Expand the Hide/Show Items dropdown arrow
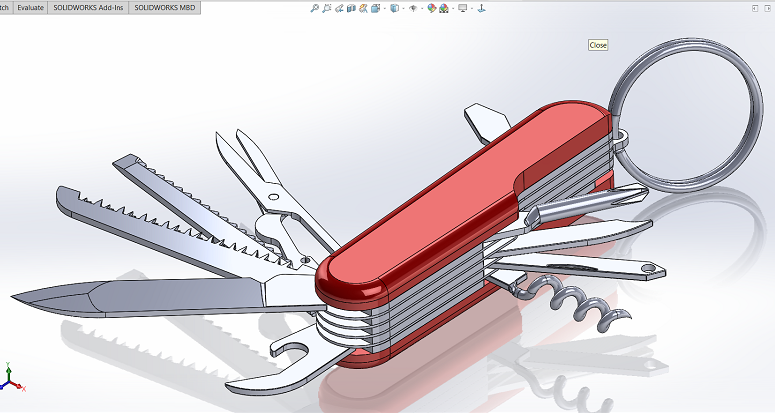 [x=422, y=8]
